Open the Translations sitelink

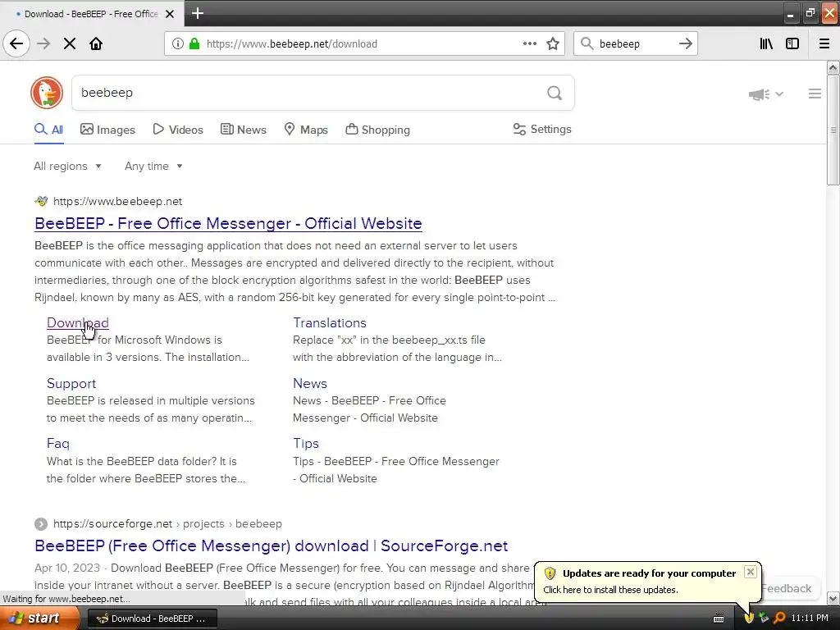point(330,323)
